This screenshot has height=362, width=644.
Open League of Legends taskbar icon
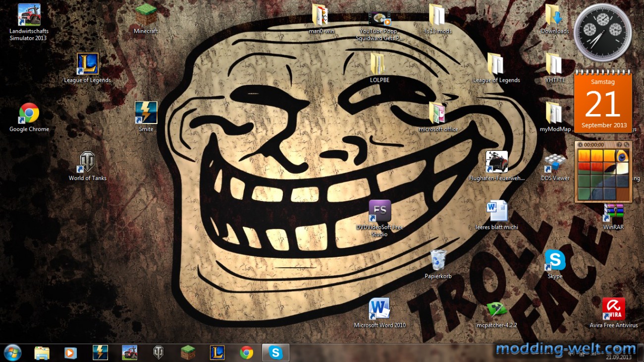pos(217,353)
